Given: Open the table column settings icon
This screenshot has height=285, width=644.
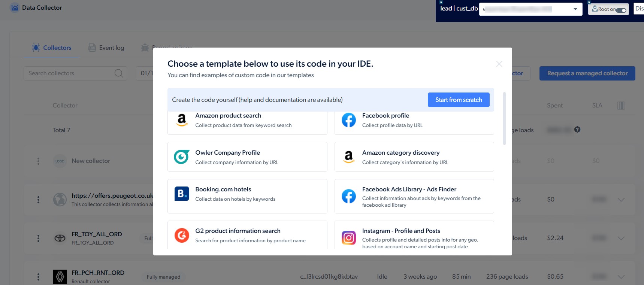Looking at the screenshot, I should click(x=621, y=106).
